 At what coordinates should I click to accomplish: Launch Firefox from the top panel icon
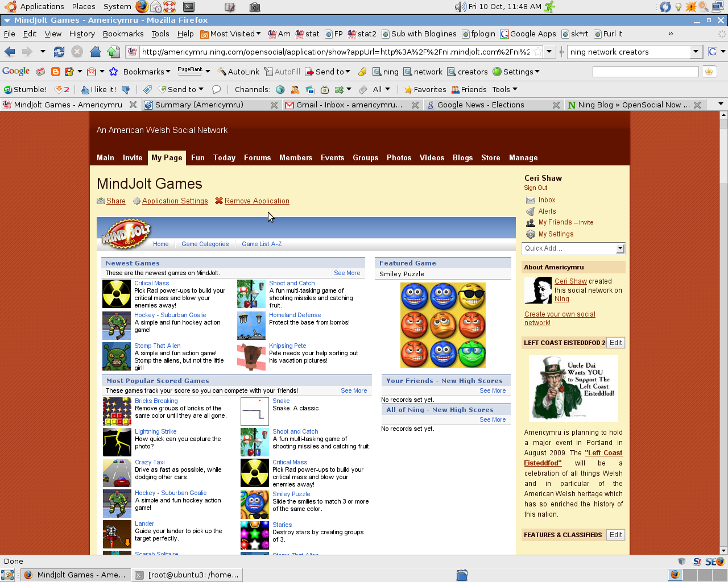142,7
